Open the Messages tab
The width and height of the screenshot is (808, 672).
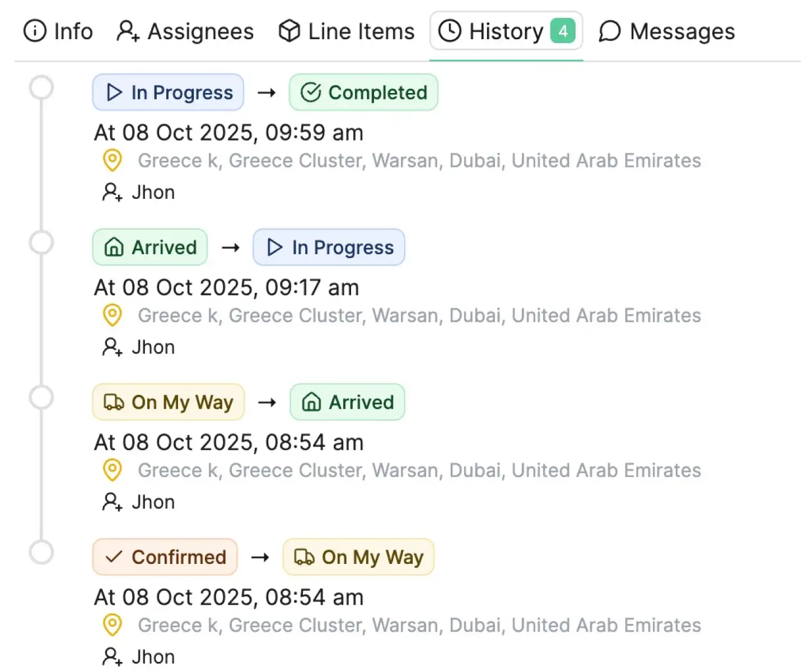coord(666,31)
